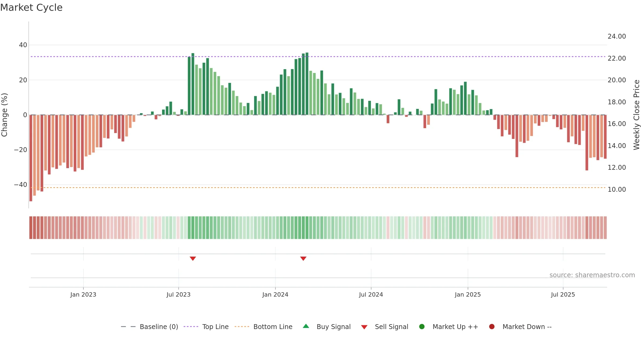Viewport: 644px width, 362px height.
Task: Click the orange dotted Bottom Line in chart
Action: (x=318, y=187)
